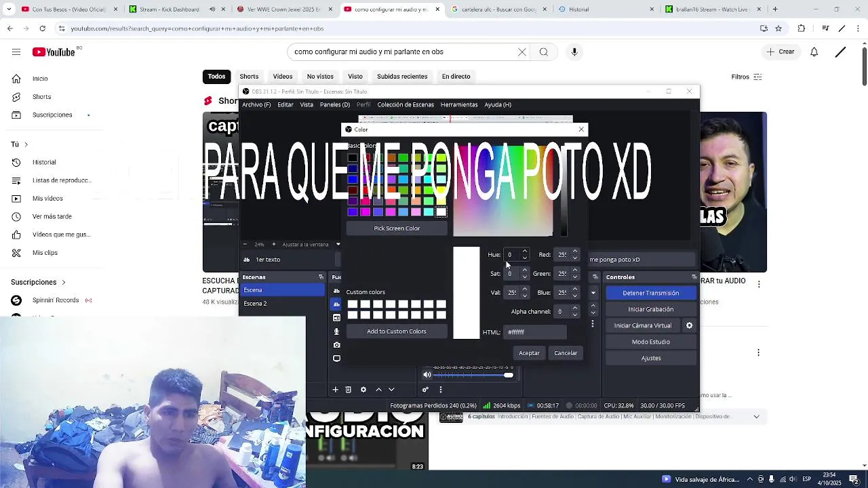Pick the white basic color swatch
The image size is (868, 488).
pos(441,212)
